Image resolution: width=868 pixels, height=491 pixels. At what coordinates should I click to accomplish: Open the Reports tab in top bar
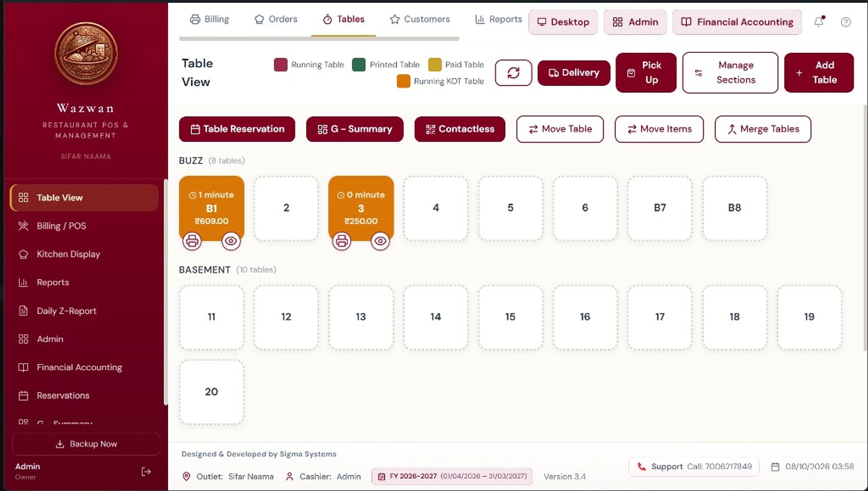click(x=498, y=19)
